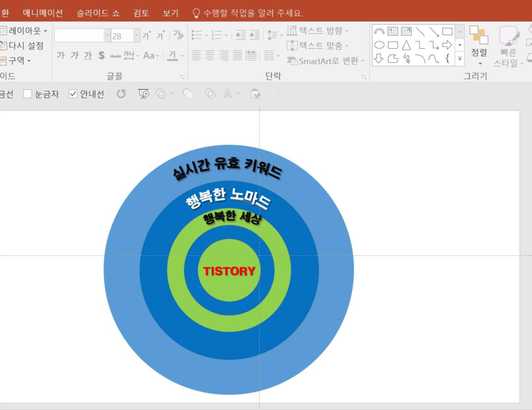Open font dialog launcher in 글꼴 group

pos(182,77)
